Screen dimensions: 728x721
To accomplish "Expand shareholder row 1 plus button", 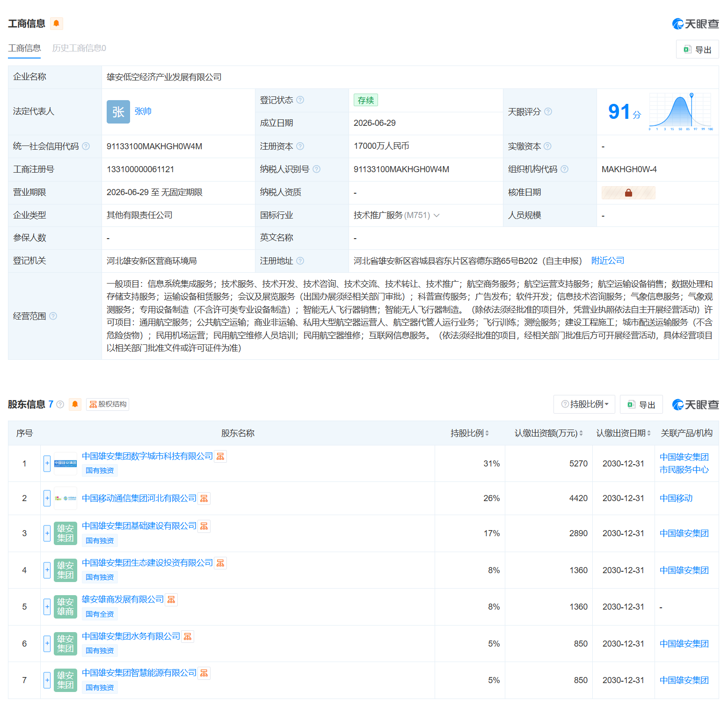I will (47, 464).
